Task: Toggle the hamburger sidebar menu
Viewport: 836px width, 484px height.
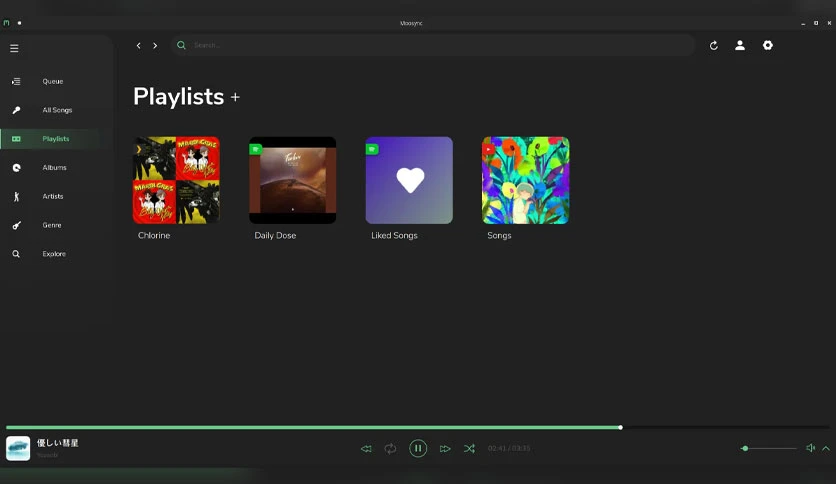Action: pos(14,49)
